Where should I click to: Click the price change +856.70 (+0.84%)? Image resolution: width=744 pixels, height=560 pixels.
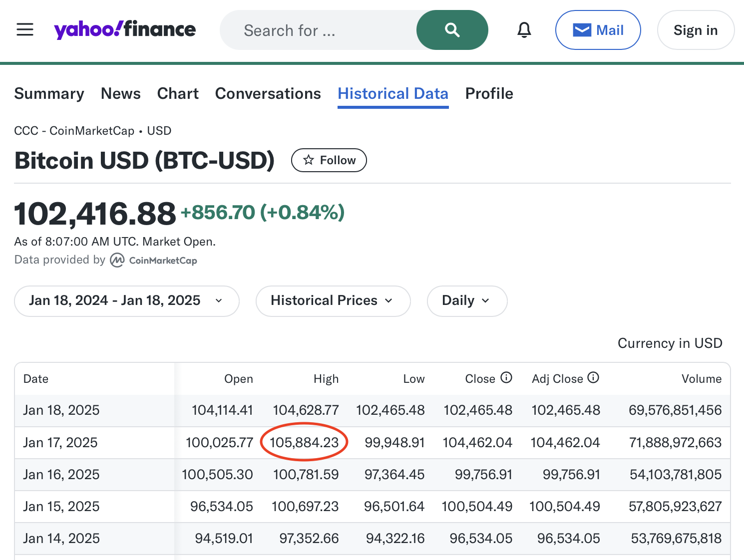click(x=263, y=213)
